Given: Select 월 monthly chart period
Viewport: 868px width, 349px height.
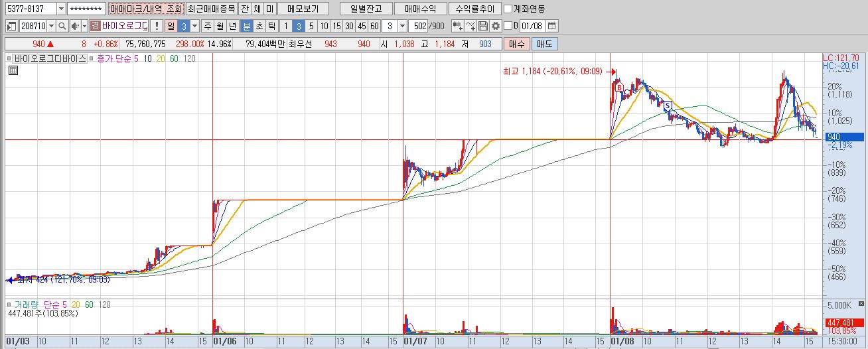Looking at the screenshot, I should [x=220, y=26].
